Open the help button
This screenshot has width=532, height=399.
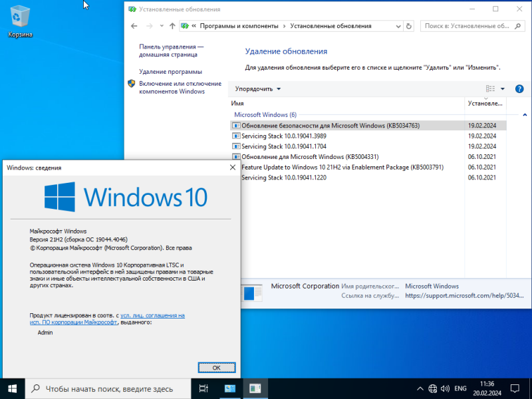click(519, 89)
